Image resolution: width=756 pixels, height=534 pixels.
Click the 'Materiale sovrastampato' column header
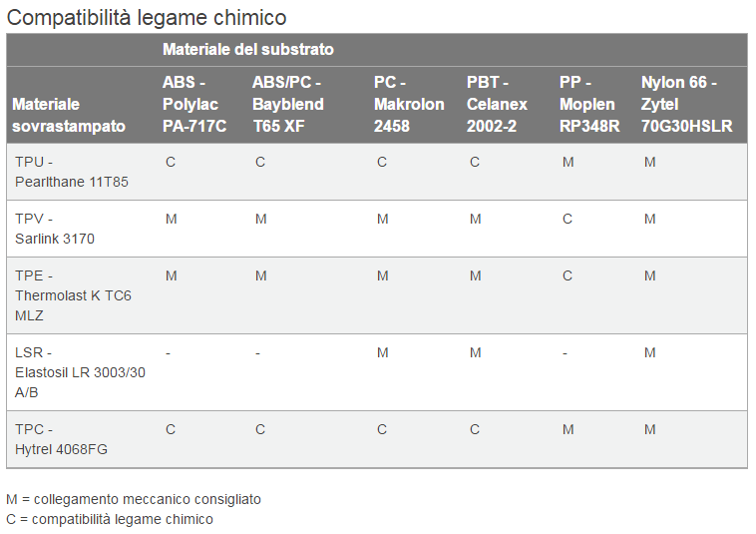click(70, 115)
